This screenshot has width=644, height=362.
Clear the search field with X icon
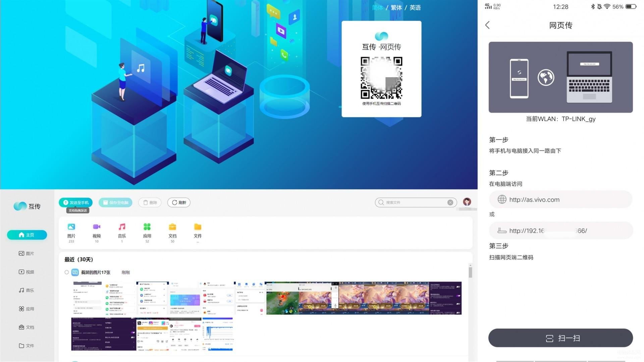click(450, 202)
